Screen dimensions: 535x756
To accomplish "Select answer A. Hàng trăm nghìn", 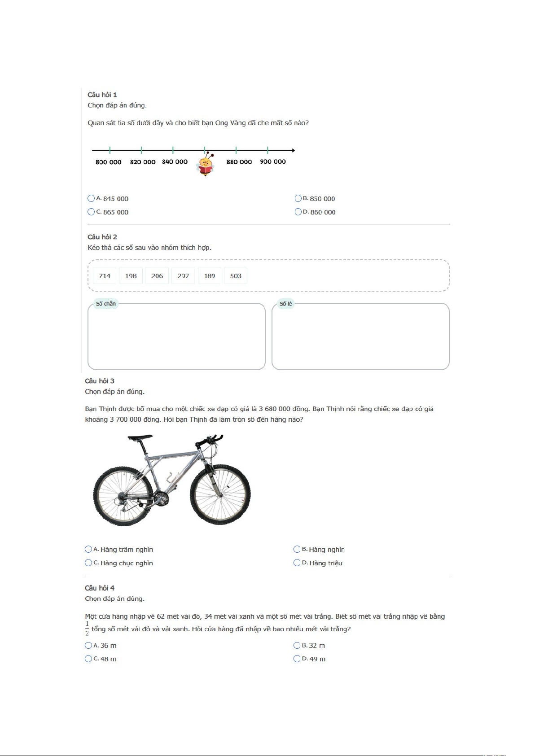I will pos(88,549).
